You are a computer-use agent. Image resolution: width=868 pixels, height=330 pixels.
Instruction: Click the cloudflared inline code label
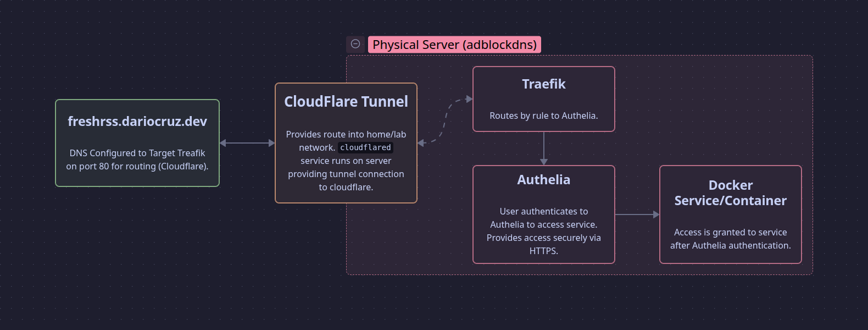click(365, 147)
